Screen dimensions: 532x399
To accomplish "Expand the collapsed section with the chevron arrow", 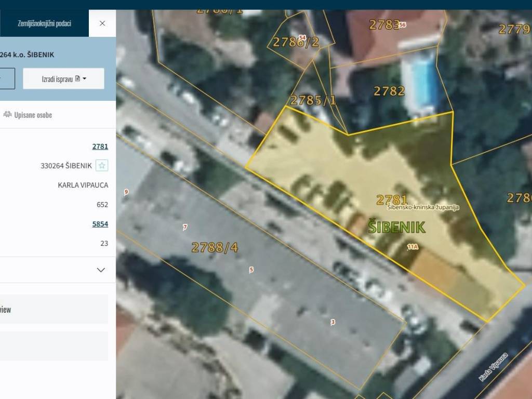I will (101, 270).
